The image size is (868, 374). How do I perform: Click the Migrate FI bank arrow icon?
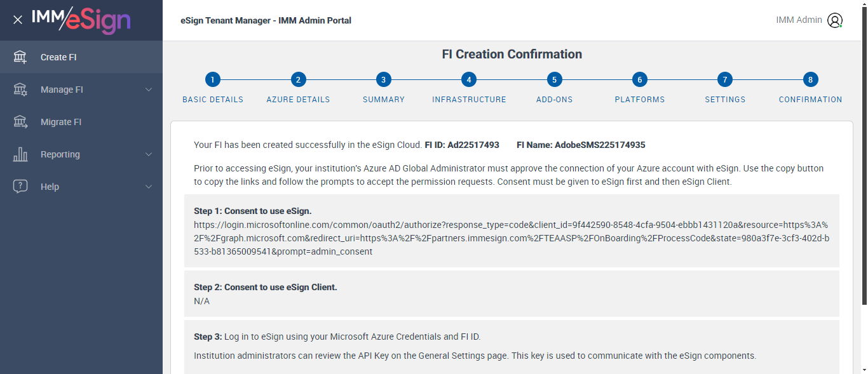coord(20,122)
